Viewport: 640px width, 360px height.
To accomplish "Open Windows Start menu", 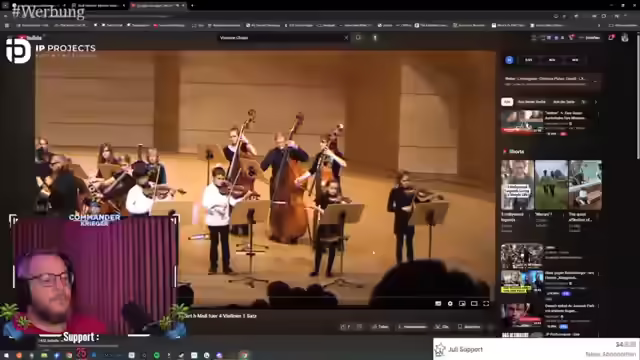I will click(6, 356).
